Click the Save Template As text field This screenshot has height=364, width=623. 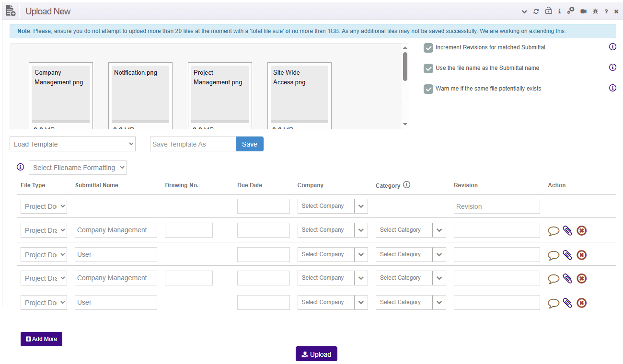point(193,144)
